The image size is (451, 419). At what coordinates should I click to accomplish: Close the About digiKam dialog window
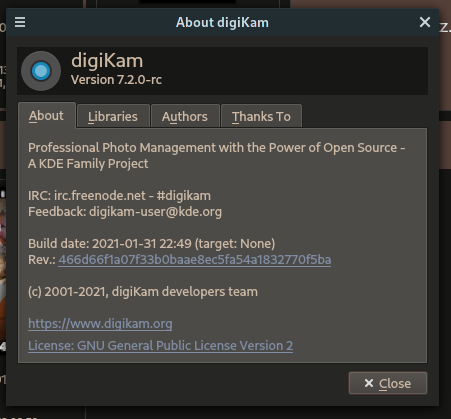425,22
